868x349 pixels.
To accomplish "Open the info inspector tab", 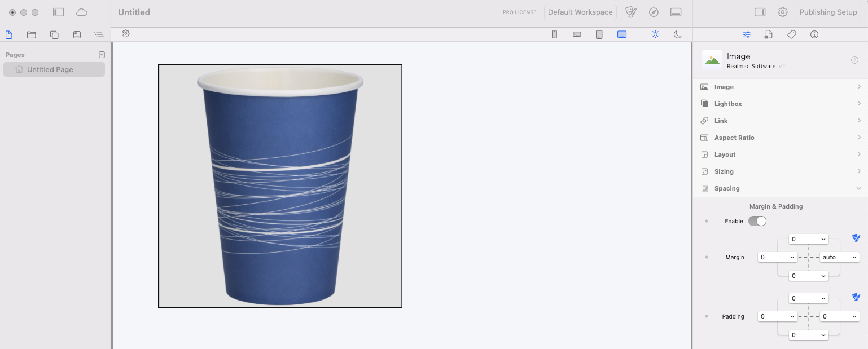I will coord(814,34).
